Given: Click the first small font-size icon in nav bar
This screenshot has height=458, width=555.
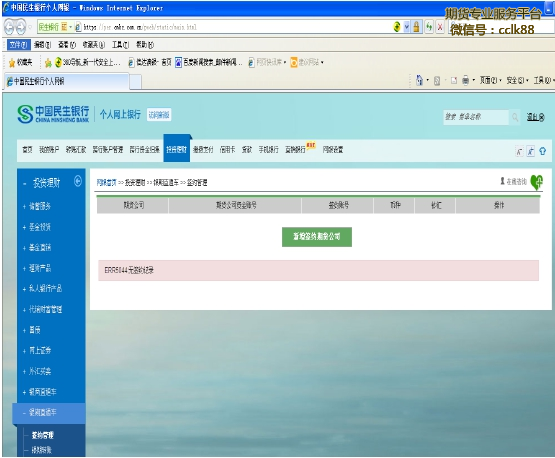Looking at the screenshot, I should tap(519, 151).
